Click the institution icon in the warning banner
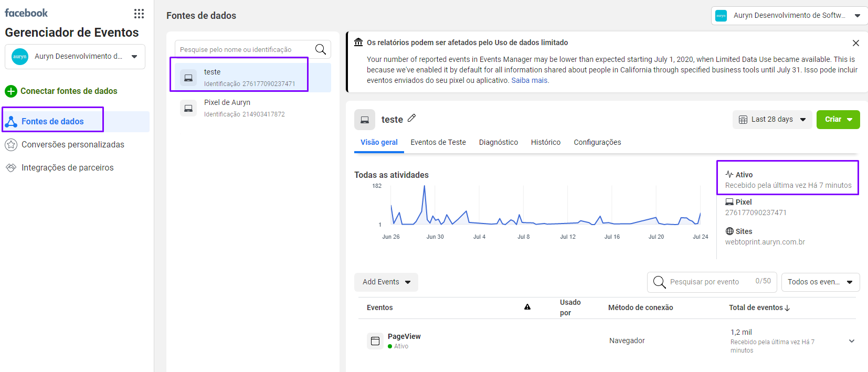Screen dimensions: 868x372 pos(358,42)
